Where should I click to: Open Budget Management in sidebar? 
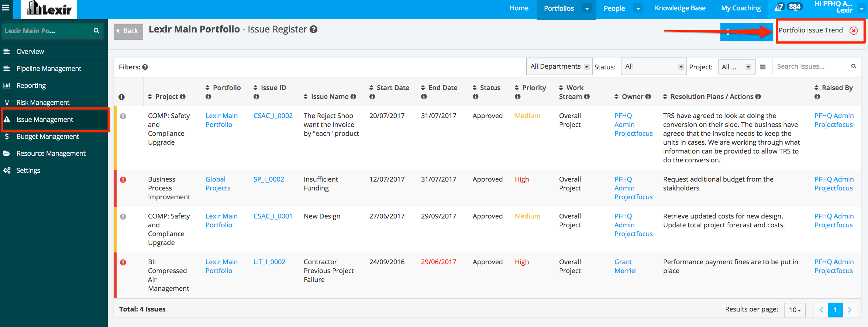click(54, 137)
